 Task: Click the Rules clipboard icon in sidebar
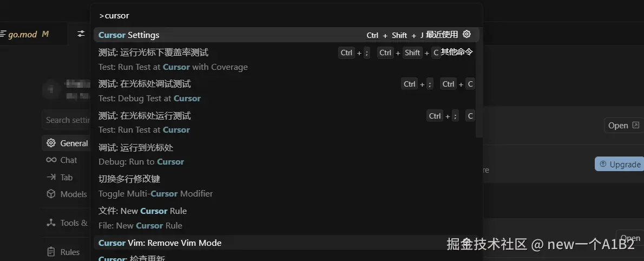51,252
